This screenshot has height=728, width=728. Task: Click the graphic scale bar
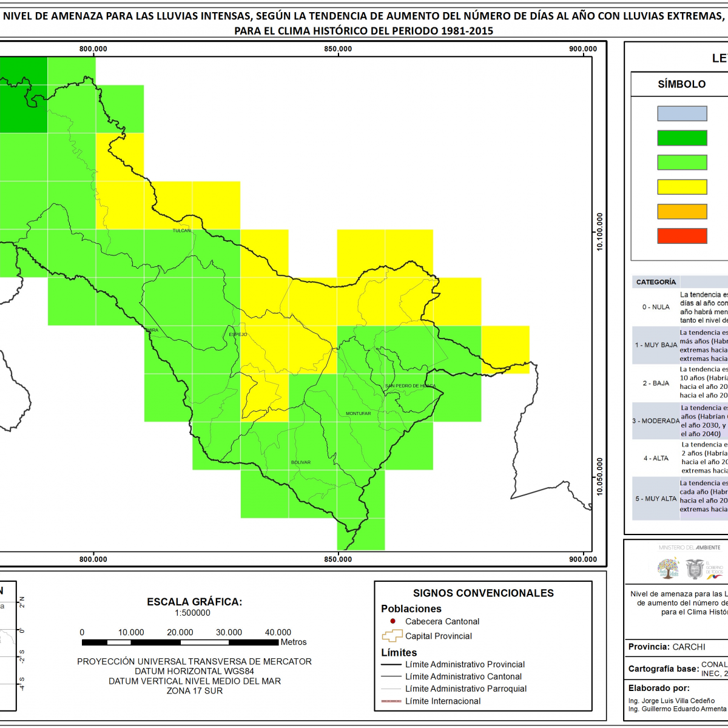click(x=181, y=642)
